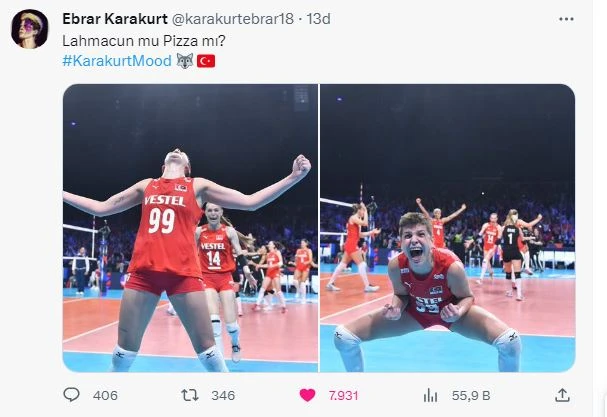Open the 13d timestamp link

318,19
